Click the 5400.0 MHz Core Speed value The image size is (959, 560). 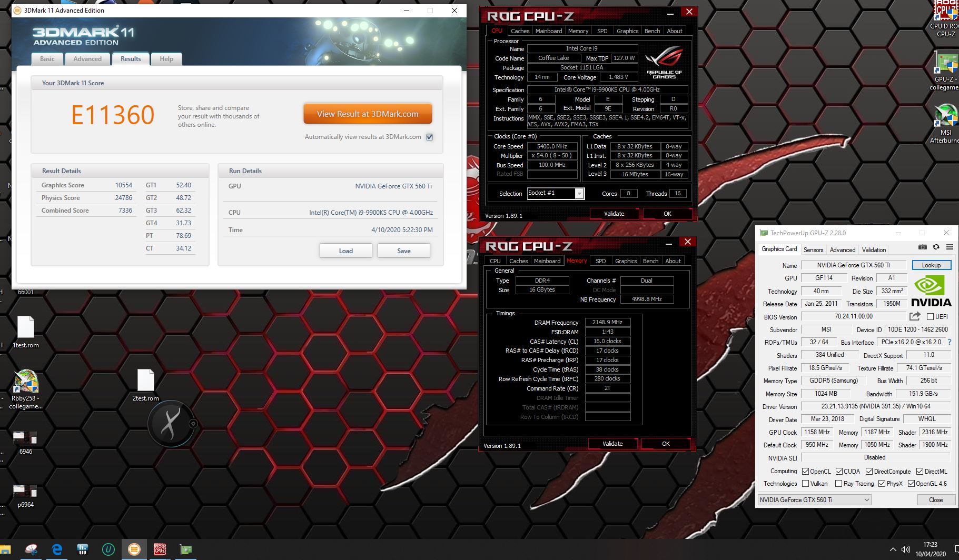(x=552, y=146)
